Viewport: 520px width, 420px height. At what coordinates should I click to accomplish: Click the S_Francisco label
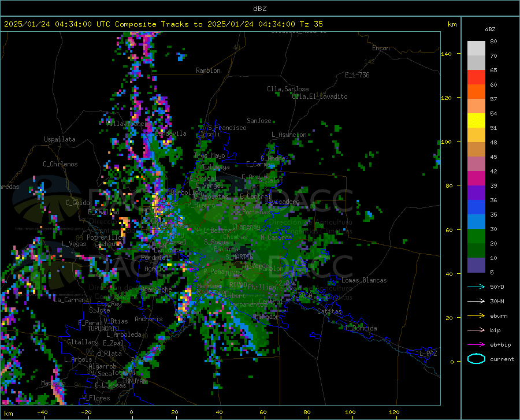tap(227, 128)
